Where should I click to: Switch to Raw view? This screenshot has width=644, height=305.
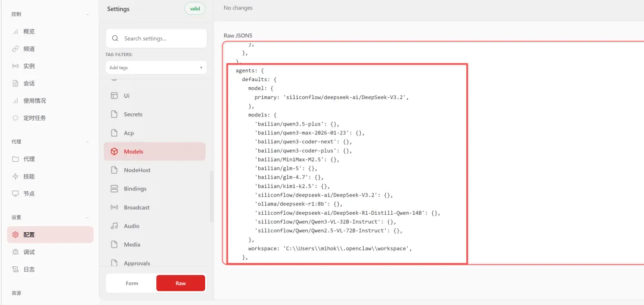point(181,283)
